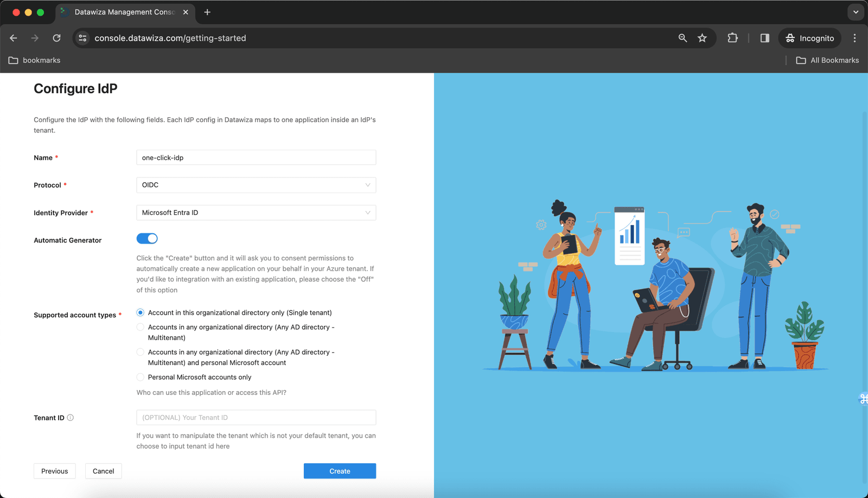
Task: Open site information icon in address bar
Action: click(x=82, y=38)
